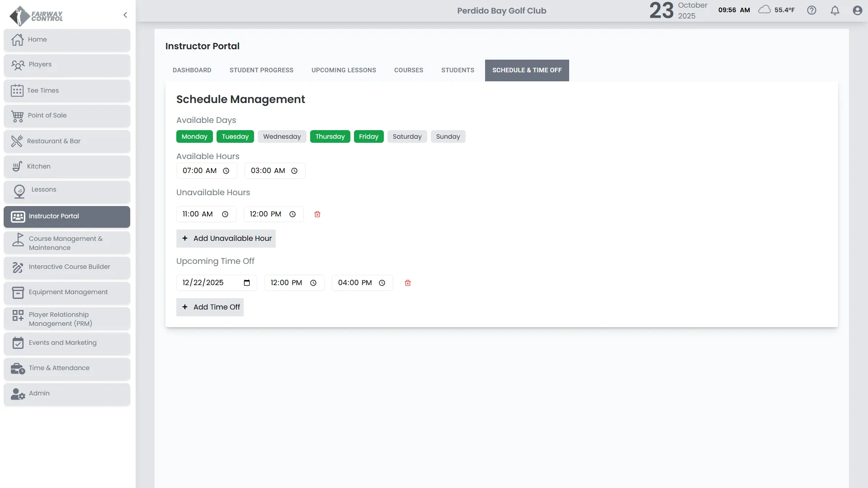This screenshot has height=488, width=868.
Task: Open calendar picker for time off date
Action: click(x=247, y=283)
